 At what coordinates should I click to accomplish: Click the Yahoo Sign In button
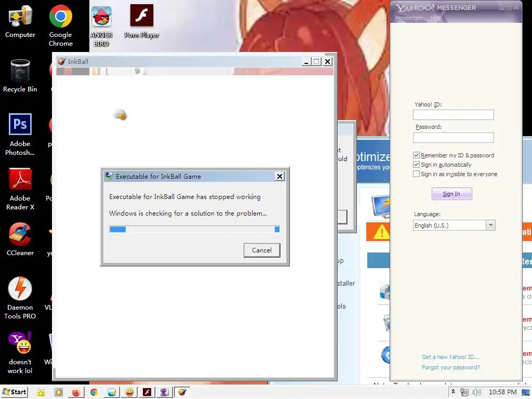(451, 194)
